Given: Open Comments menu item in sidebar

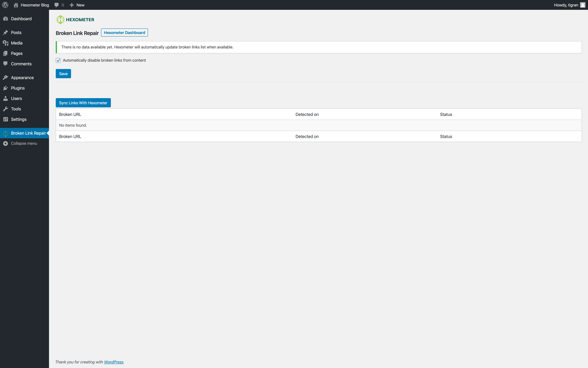Looking at the screenshot, I should [x=24, y=64].
